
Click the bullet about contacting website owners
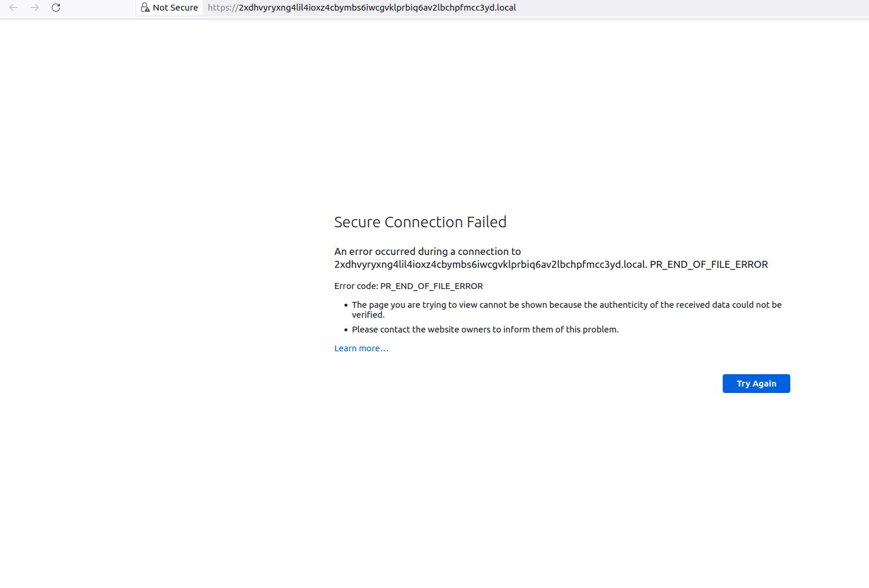pos(485,329)
